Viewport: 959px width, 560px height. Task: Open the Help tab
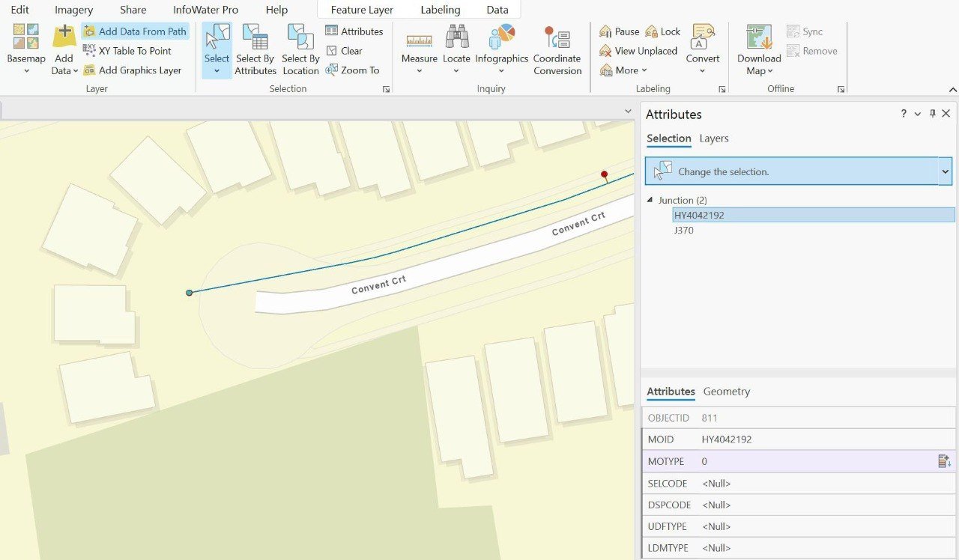[x=276, y=10]
